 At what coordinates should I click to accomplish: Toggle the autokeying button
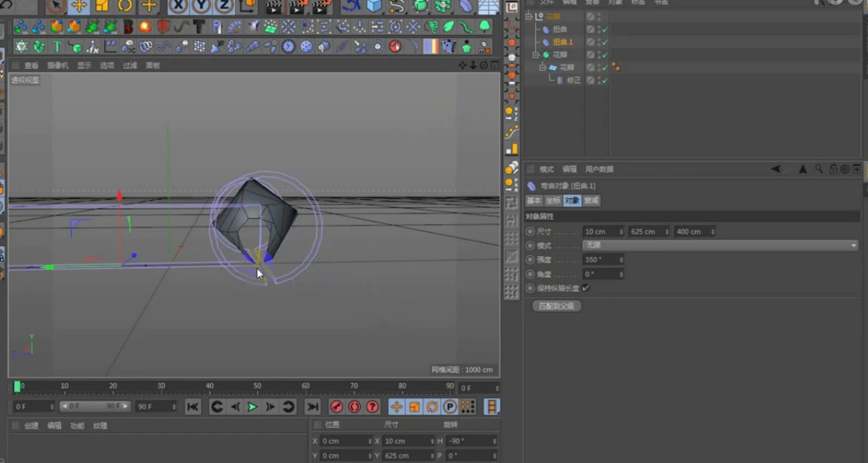[355, 407]
